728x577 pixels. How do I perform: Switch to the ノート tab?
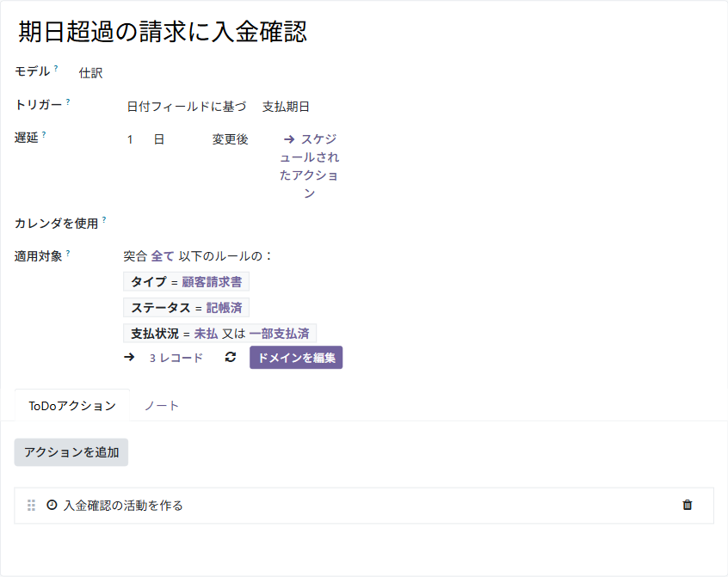[161, 406]
